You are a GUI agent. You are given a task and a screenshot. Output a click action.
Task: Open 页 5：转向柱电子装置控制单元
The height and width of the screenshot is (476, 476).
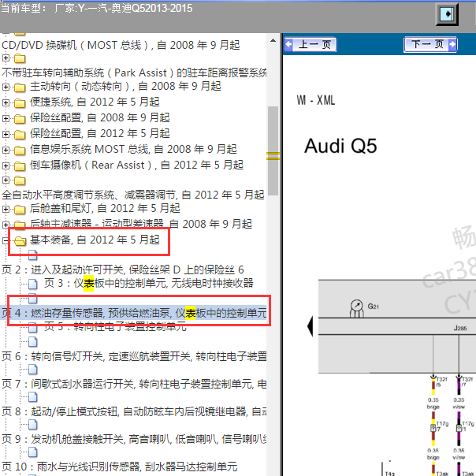(x=115, y=327)
